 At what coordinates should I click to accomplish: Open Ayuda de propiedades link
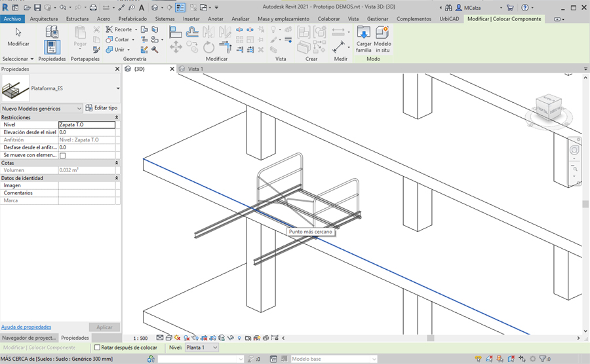(x=26, y=327)
